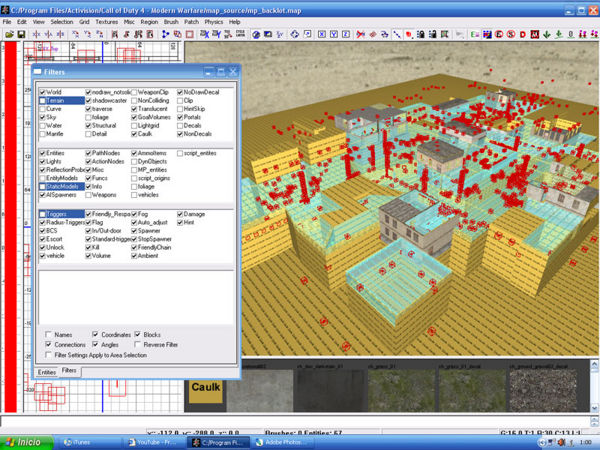Screen dimensions: 600x450
Task: Check the Weapons filter checkbox
Action: tap(88, 195)
